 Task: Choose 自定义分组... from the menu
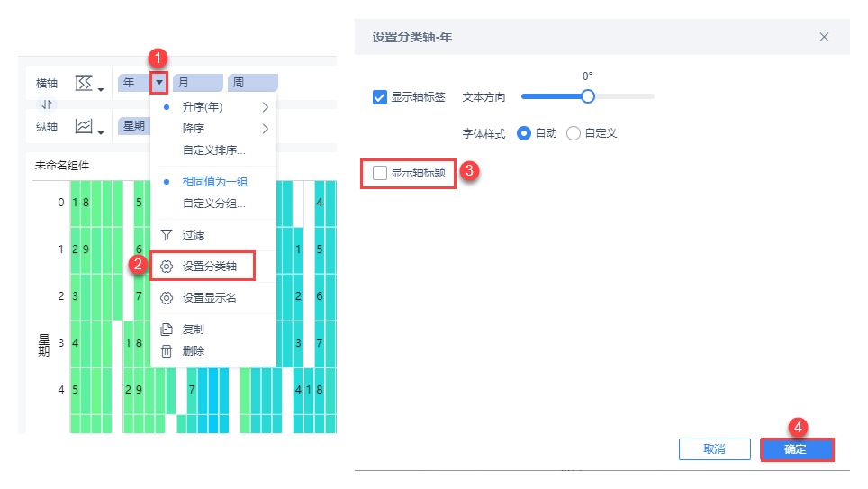[x=213, y=204]
